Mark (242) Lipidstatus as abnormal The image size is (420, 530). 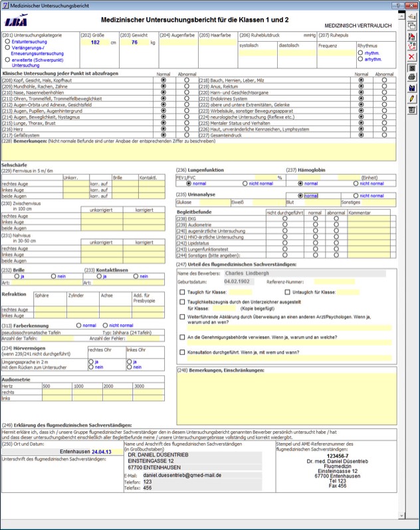(336, 243)
